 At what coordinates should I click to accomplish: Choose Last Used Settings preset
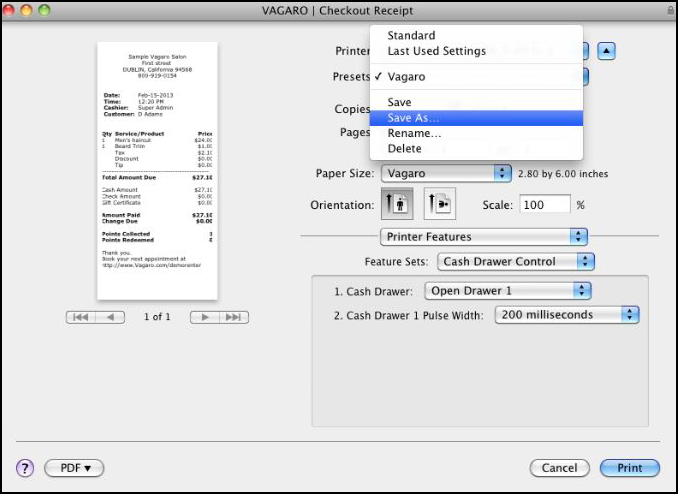click(x=477, y=51)
